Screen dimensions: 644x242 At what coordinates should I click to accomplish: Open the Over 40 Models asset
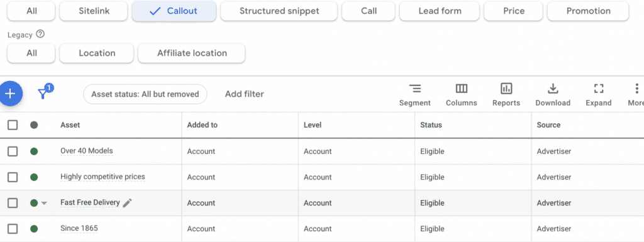[x=86, y=151]
